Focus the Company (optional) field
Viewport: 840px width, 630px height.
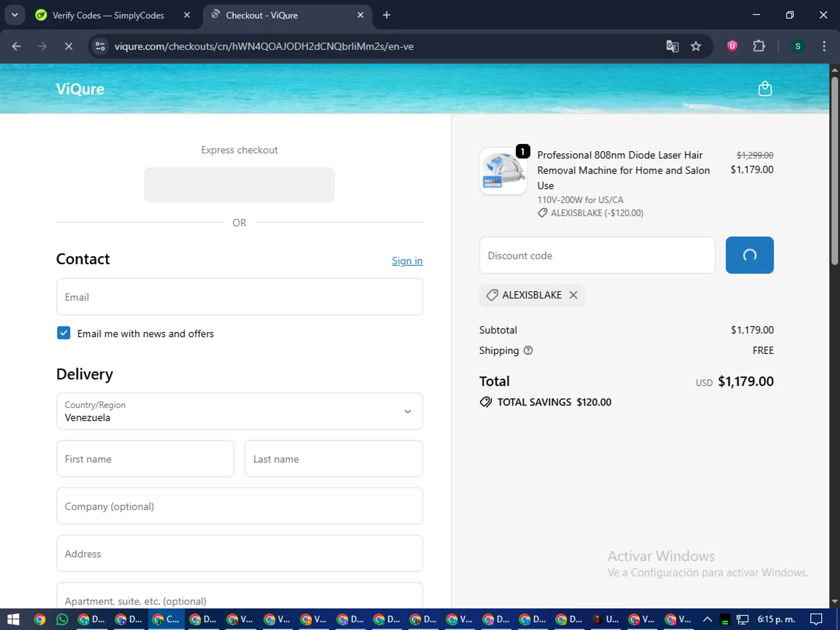pyautogui.click(x=240, y=506)
